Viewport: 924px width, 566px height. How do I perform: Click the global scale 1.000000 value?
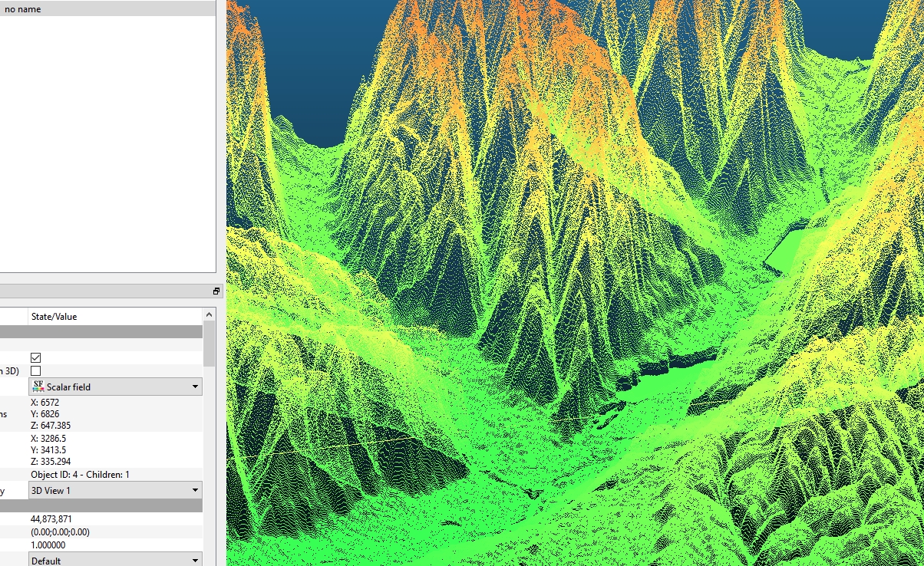tap(48, 545)
